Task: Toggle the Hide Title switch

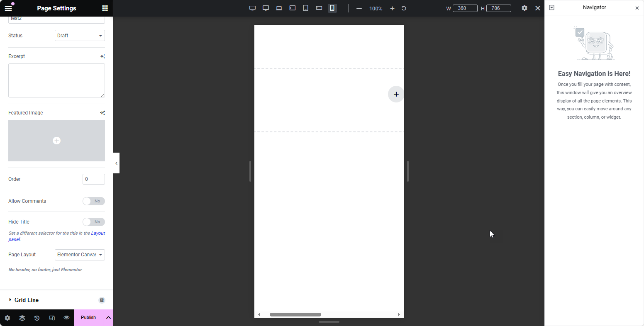Action: [93, 222]
